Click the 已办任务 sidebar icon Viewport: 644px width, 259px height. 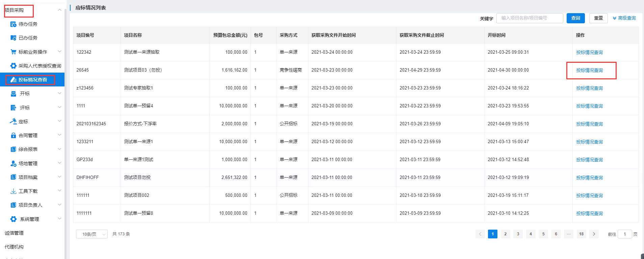(x=13, y=38)
